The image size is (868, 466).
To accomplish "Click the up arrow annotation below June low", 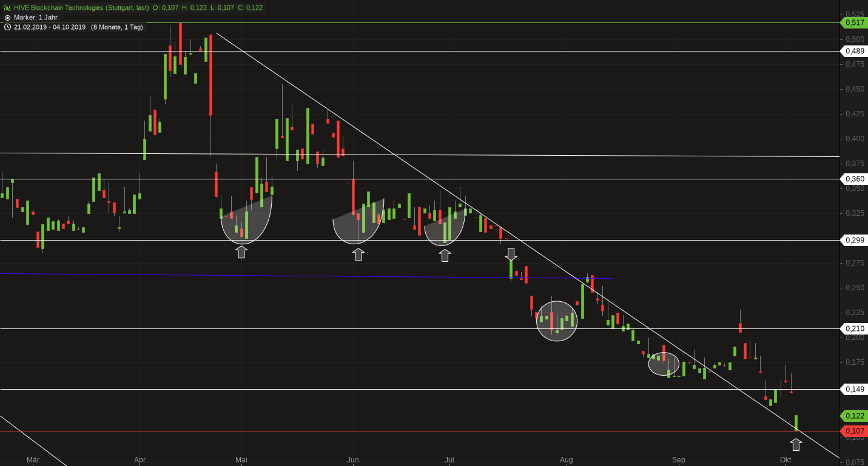I will 358,254.
